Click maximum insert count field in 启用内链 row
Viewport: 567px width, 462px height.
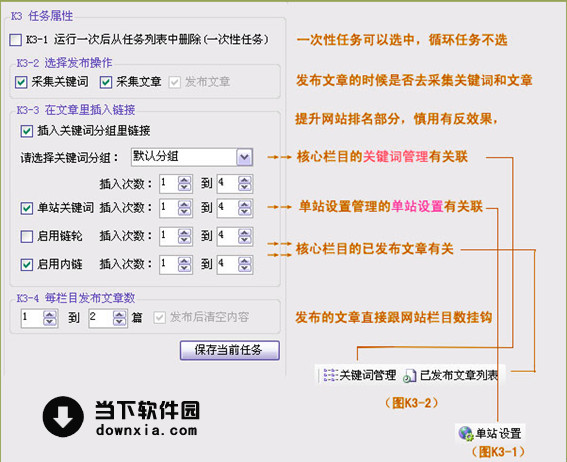pyautogui.click(x=228, y=265)
